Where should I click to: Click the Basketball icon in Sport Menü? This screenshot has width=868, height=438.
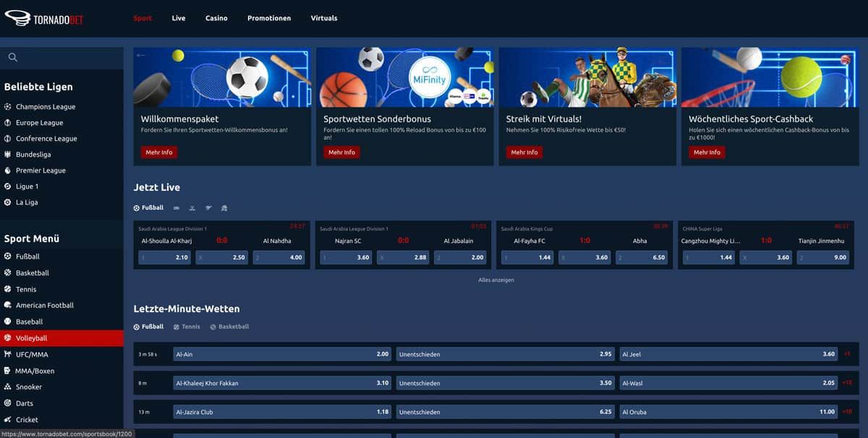[8, 273]
